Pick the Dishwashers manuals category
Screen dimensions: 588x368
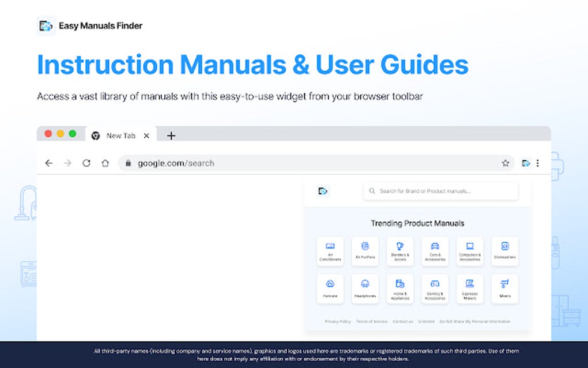[505, 251]
